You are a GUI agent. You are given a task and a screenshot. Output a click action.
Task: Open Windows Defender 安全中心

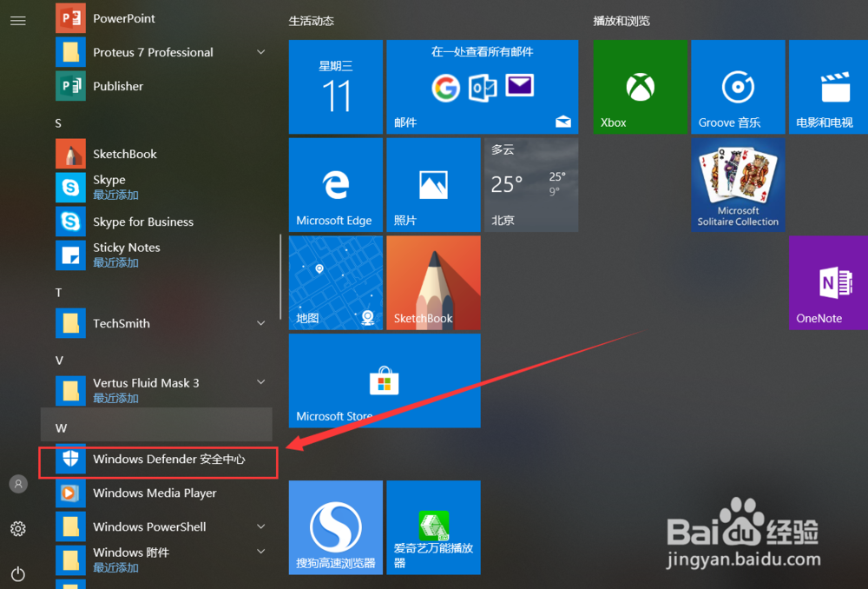[156, 459]
